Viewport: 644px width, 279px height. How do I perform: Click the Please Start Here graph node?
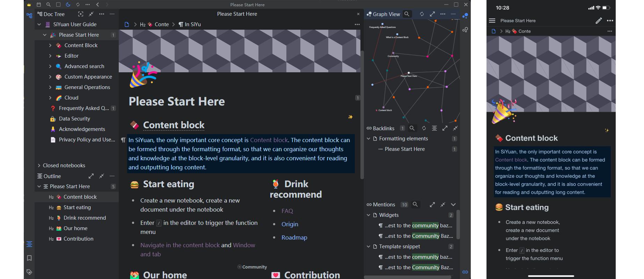[x=409, y=73]
